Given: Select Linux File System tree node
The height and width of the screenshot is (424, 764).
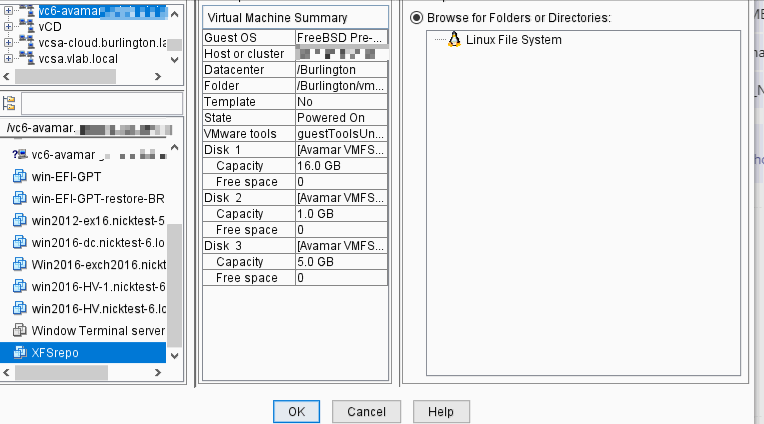Looking at the screenshot, I should coord(514,39).
